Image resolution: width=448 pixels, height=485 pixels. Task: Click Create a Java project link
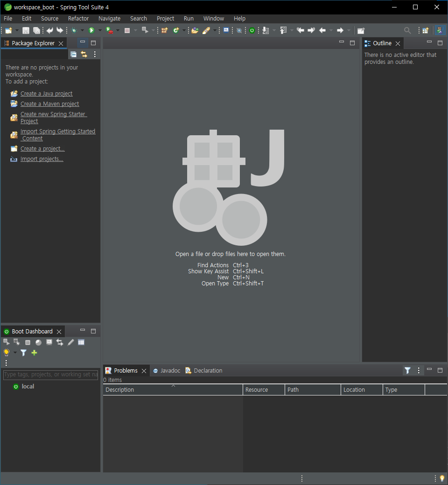point(47,93)
